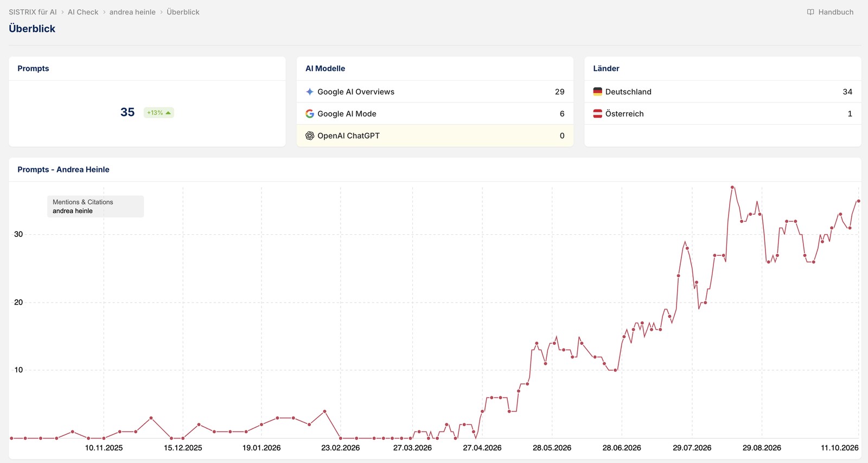Click the chevron after SISTRIX für AI

(62, 12)
